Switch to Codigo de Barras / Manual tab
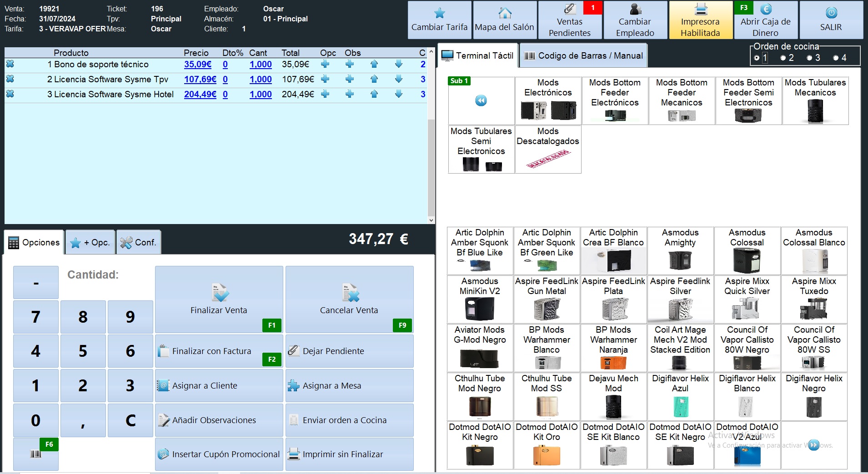 (x=583, y=56)
